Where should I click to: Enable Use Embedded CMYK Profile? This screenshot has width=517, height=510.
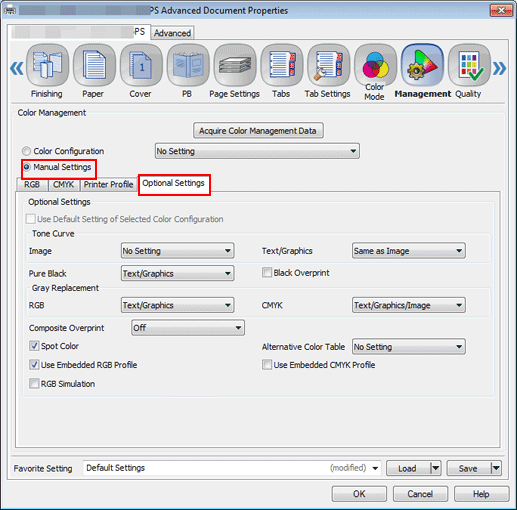[x=267, y=365]
